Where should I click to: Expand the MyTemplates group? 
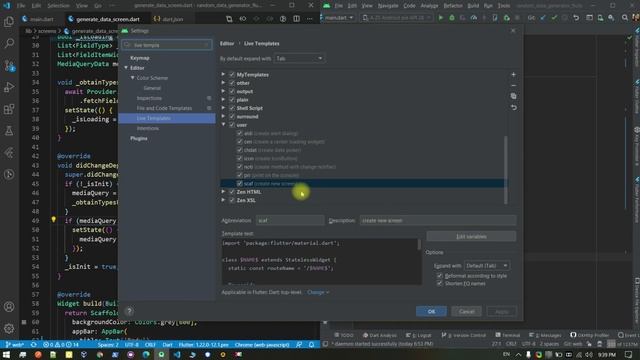pos(223,74)
